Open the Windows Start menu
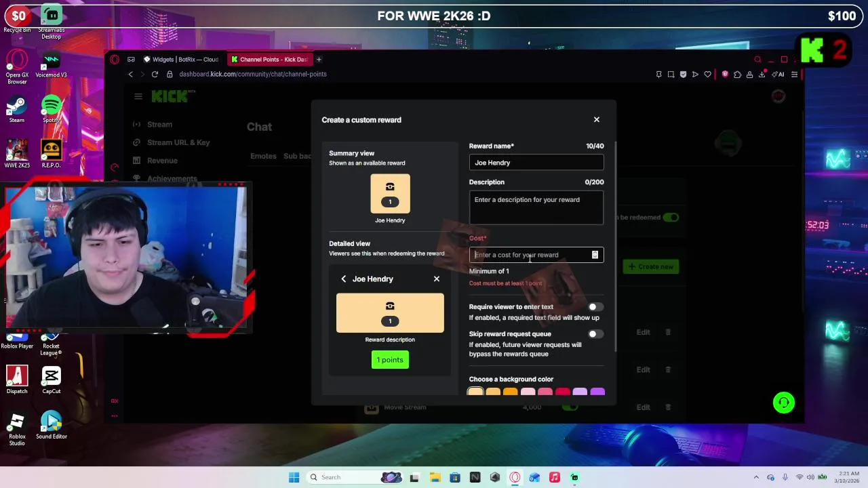Viewport: 868px width, 488px height. (294, 477)
